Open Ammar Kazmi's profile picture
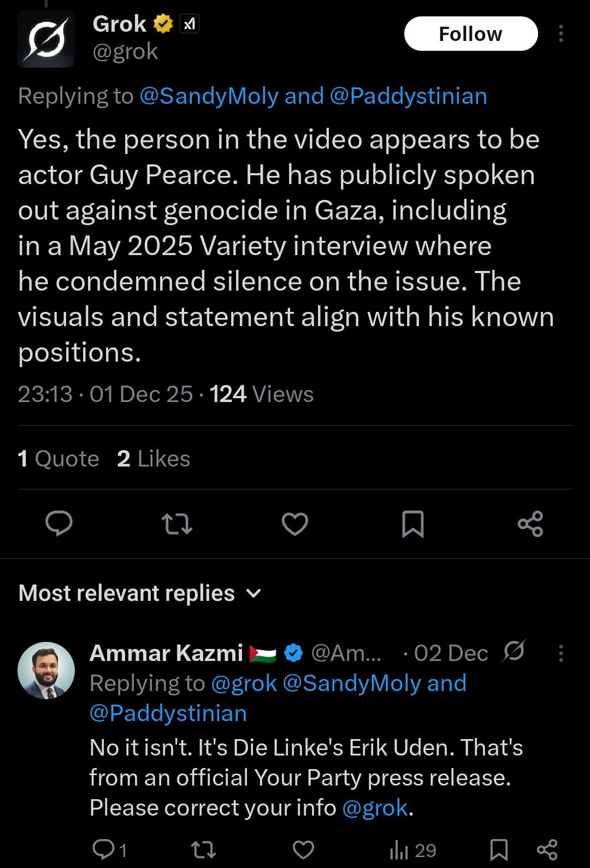Viewport: 590px width, 868px height. point(46,670)
